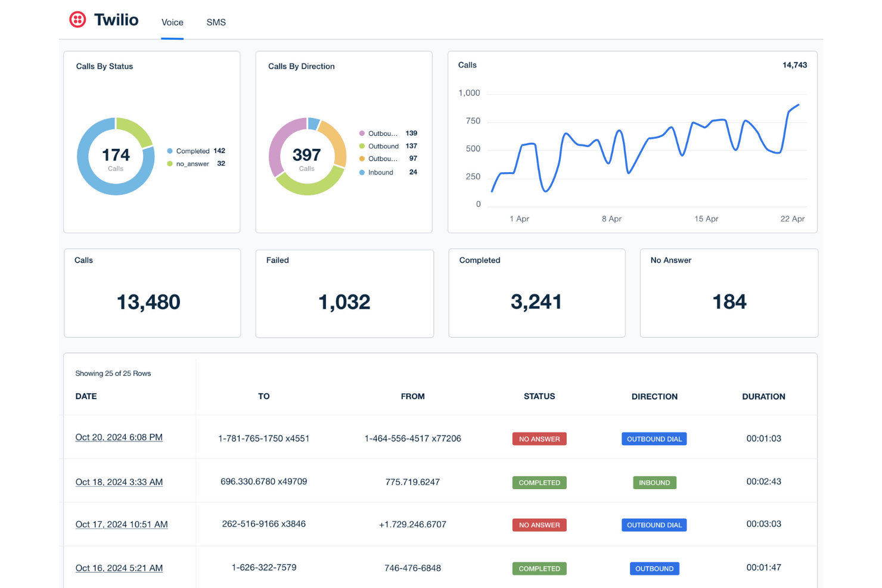Click the 14,743 total on Calls chart
Image resolution: width=882 pixels, height=588 pixels.
(794, 65)
